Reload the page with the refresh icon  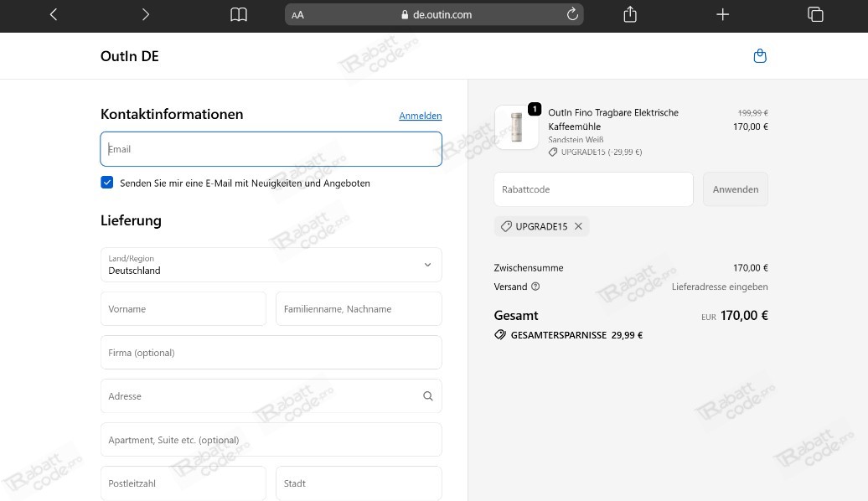click(572, 14)
